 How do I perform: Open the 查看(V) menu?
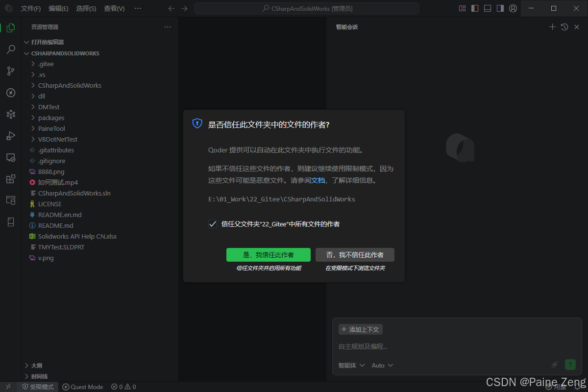[x=114, y=8]
